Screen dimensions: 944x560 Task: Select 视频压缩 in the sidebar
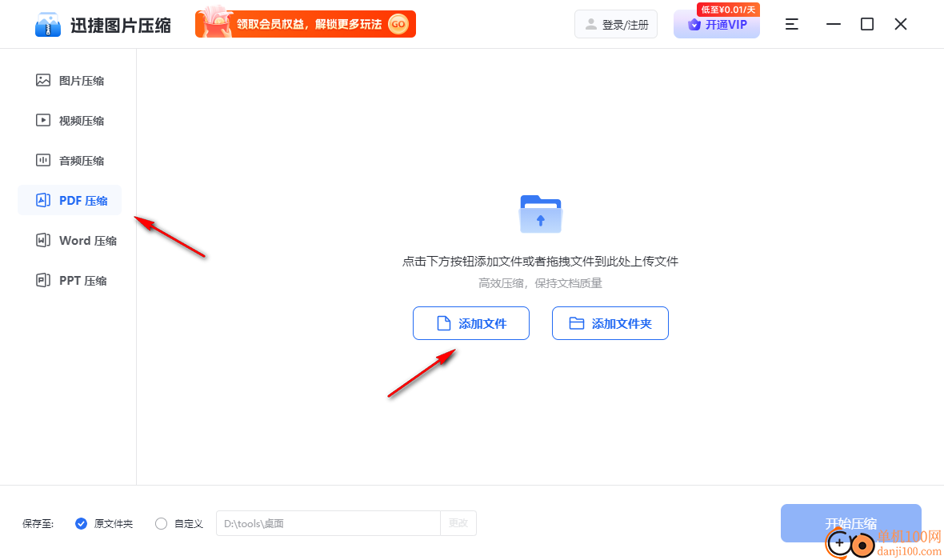(70, 121)
